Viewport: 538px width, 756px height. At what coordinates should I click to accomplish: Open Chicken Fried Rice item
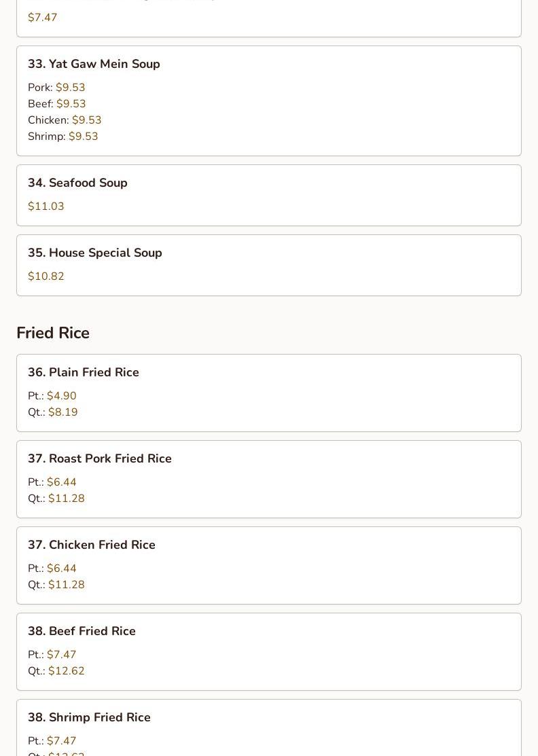coord(269,566)
